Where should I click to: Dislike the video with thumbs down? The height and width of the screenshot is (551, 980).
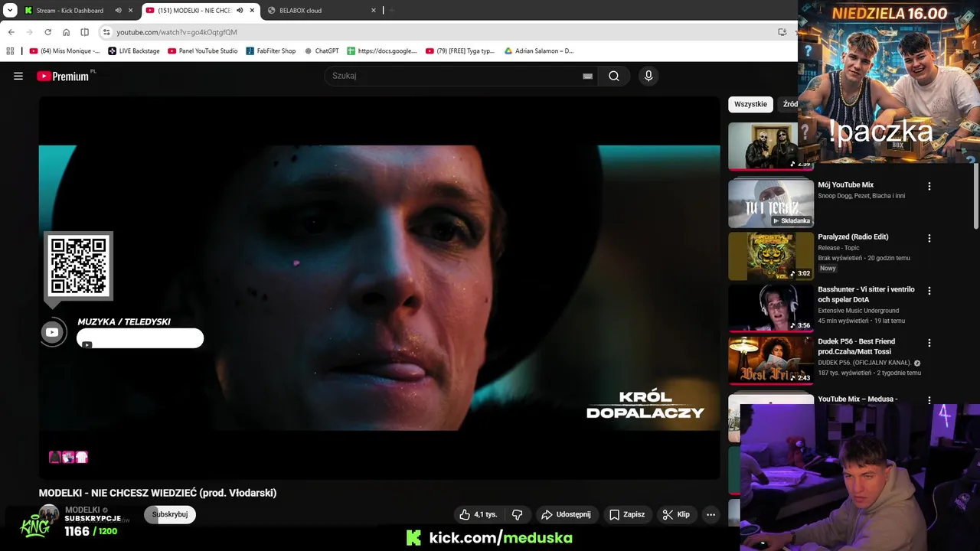(517, 514)
